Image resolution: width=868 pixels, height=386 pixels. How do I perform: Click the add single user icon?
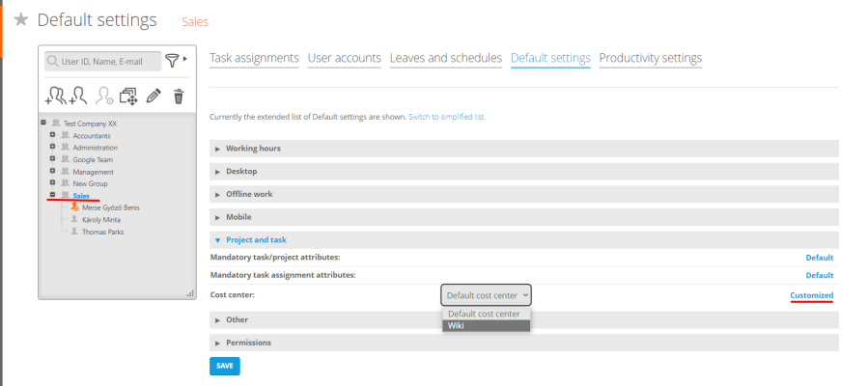pos(78,95)
